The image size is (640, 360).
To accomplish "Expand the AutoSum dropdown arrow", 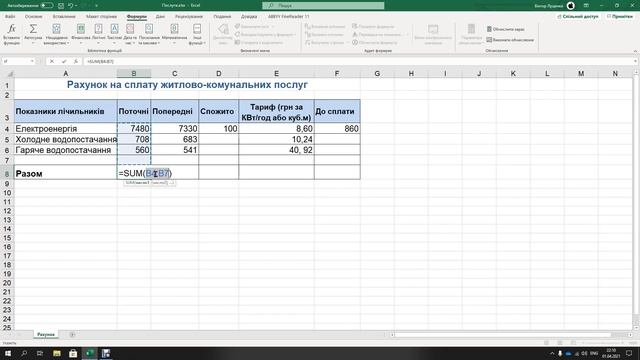I will pyautogui.click(x=33, y=43).
